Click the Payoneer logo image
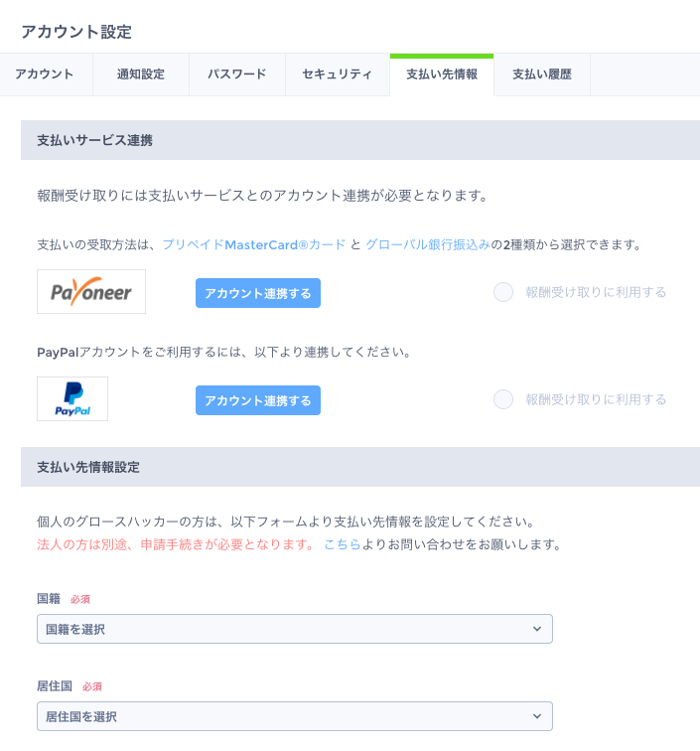 tap(91, 292)
